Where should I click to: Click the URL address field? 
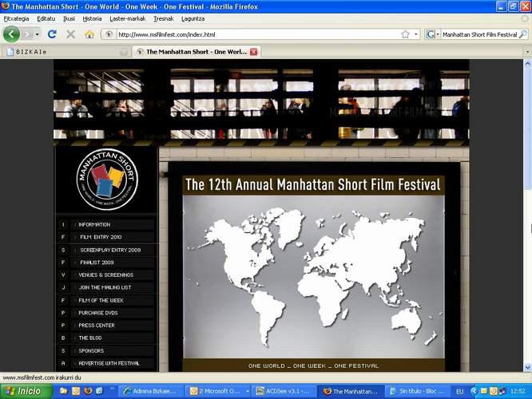pos(258,34)
